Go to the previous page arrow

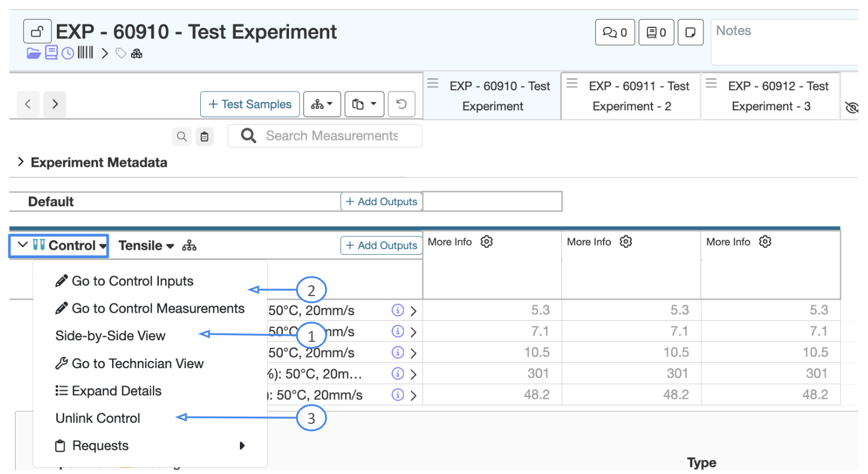click(28, 104)
